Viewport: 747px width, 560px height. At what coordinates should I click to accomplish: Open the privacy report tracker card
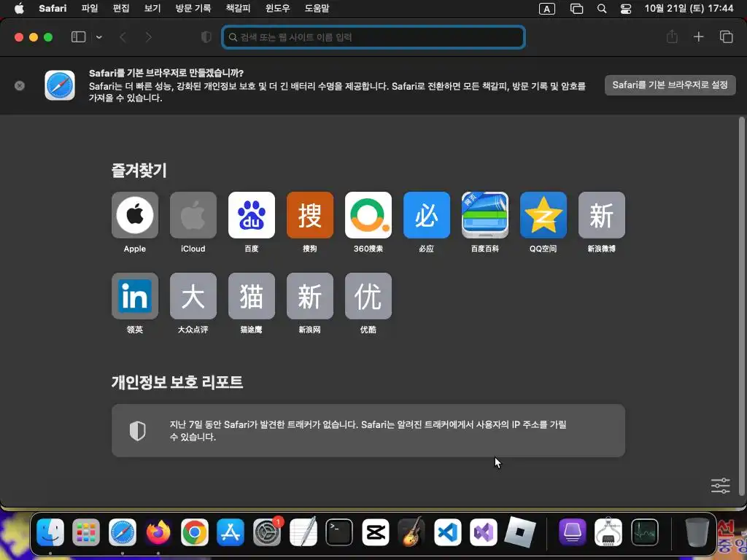368,430
